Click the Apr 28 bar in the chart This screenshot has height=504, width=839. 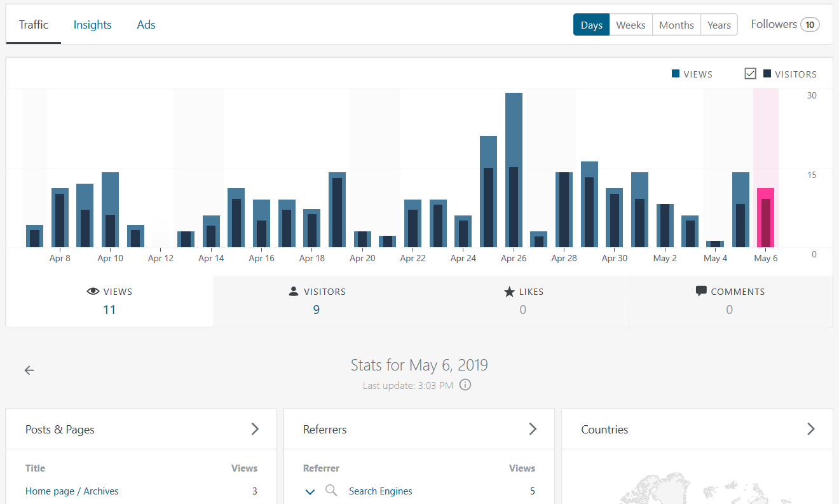[564, 210]
